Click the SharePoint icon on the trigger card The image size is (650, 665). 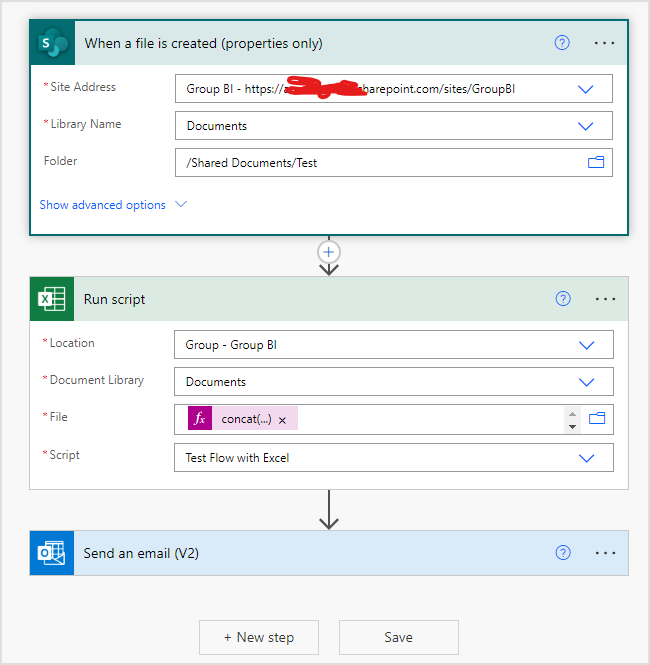click(53, 43)
